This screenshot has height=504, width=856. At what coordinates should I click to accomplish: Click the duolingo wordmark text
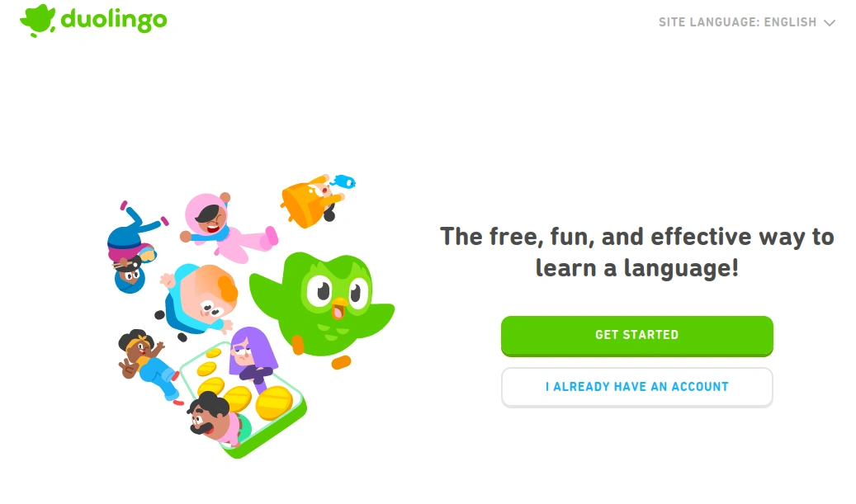point(114,20)
